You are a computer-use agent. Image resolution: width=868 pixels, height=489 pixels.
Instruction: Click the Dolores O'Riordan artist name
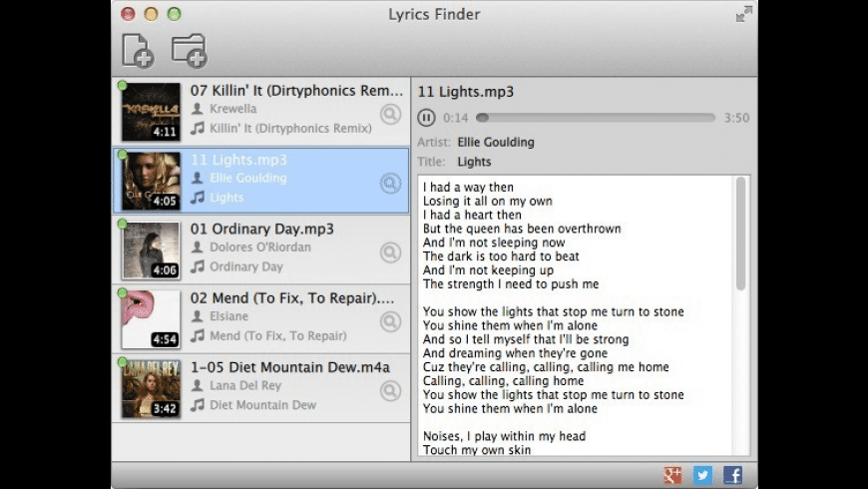260,246
